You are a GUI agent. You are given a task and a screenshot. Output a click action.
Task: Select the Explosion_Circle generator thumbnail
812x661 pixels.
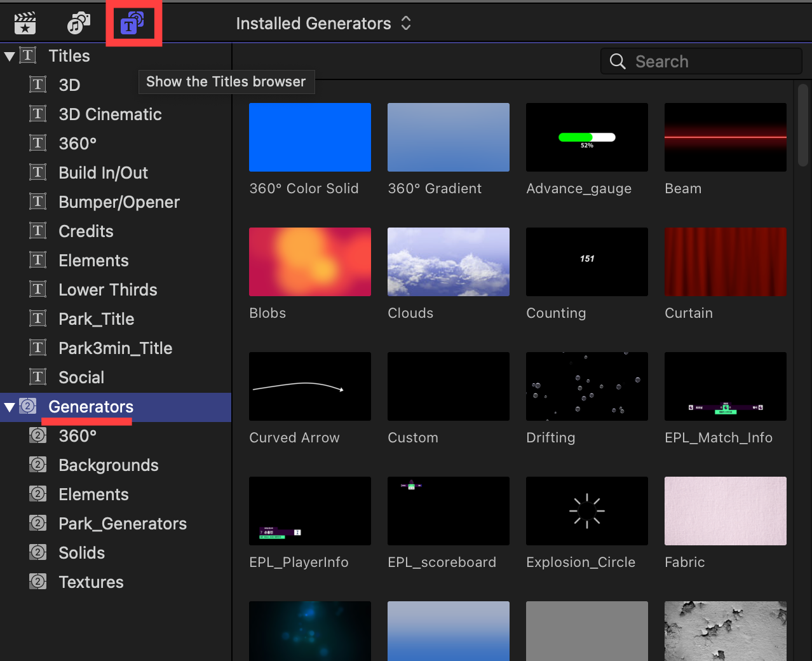[x=587, y=511]
